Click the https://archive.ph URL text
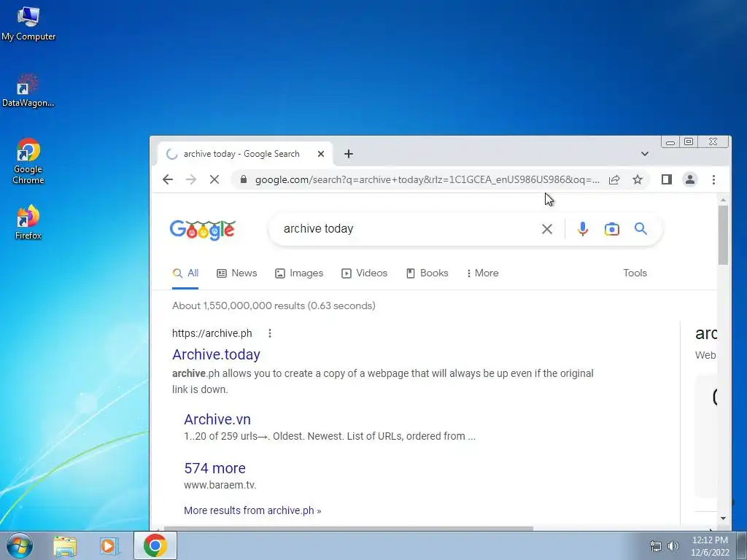This screenshot has width=747, height=560. coord(212,333)
